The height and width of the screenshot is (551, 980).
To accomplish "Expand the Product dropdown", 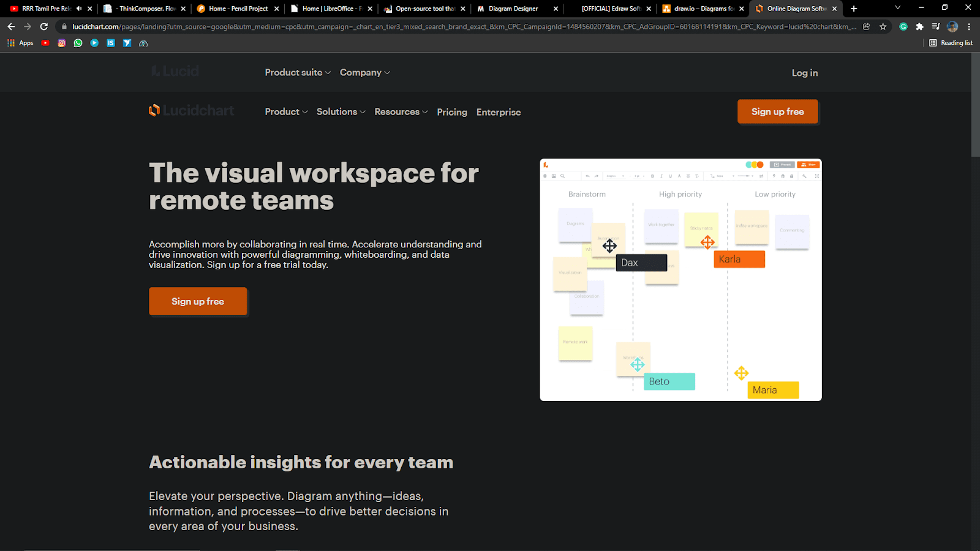I will (x=286, y=111).
